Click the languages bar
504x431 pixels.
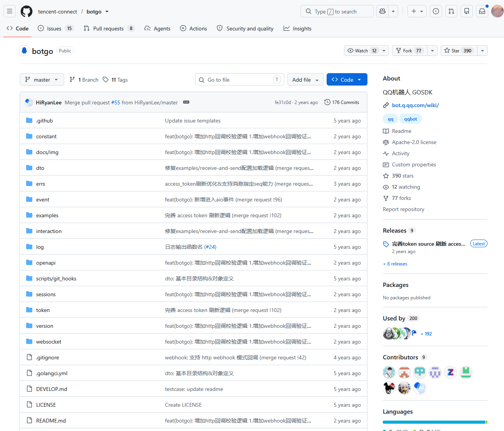pos(435,422)
